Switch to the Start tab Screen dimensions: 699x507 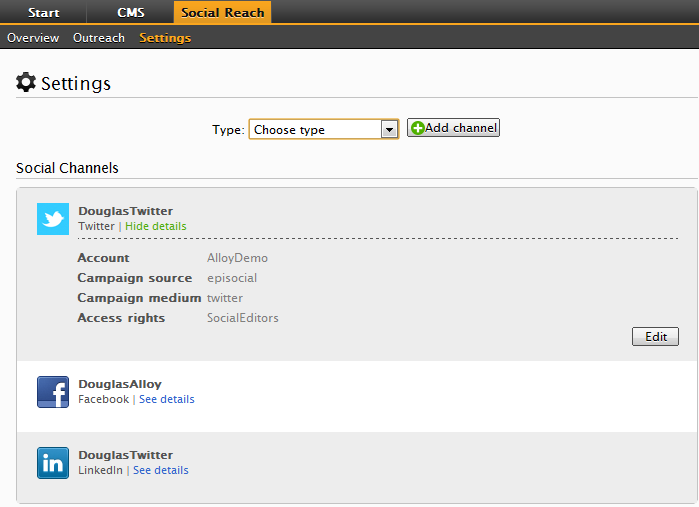coord(43,13)
